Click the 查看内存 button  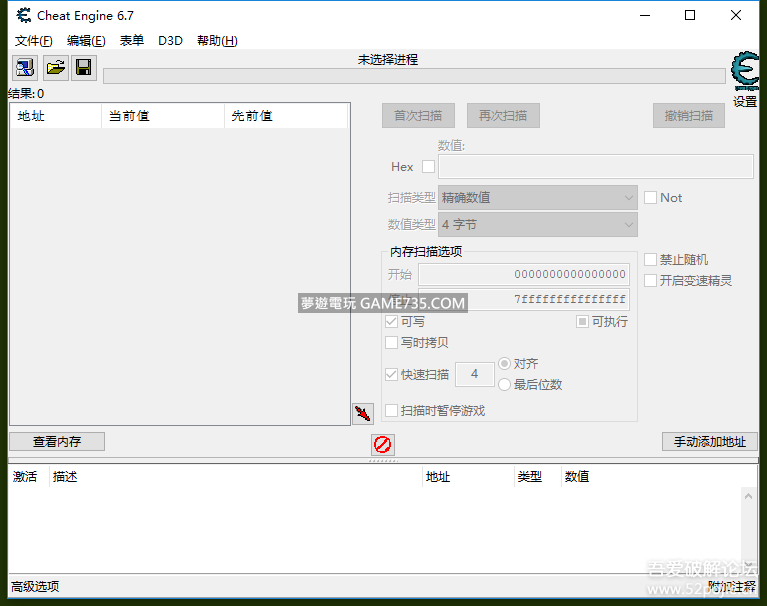57,442
